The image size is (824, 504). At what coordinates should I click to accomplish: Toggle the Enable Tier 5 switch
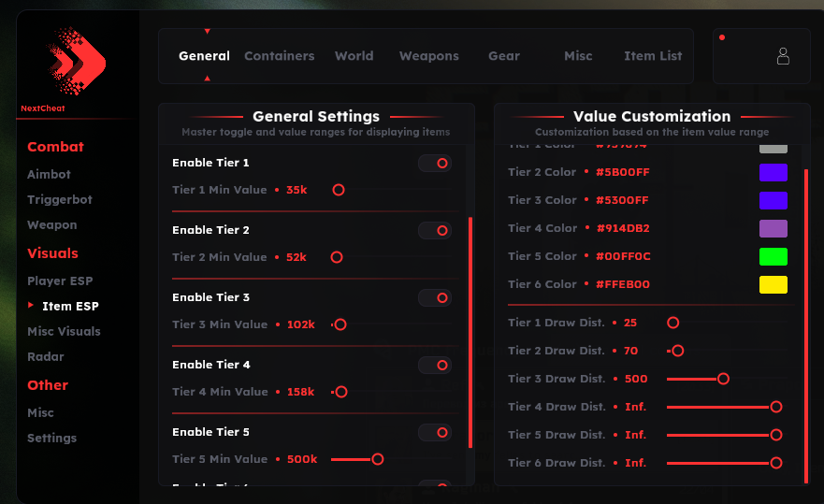pos(435,433)
